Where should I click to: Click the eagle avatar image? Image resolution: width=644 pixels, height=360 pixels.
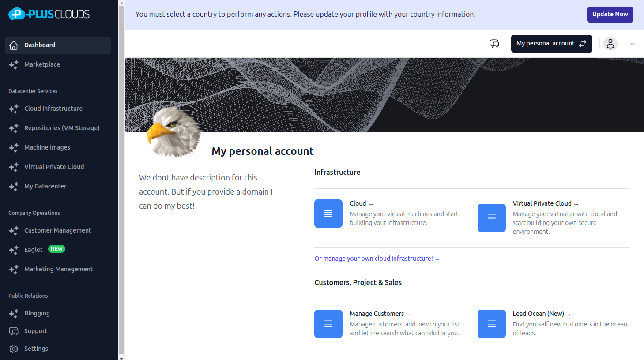[174, 132]
